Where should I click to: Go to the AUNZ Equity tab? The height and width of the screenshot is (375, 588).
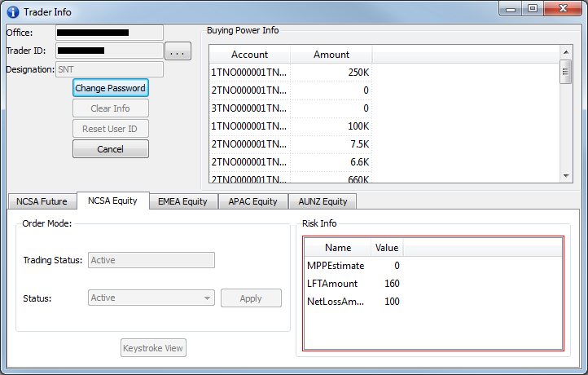pyautogui.click(x=323, y=201)
